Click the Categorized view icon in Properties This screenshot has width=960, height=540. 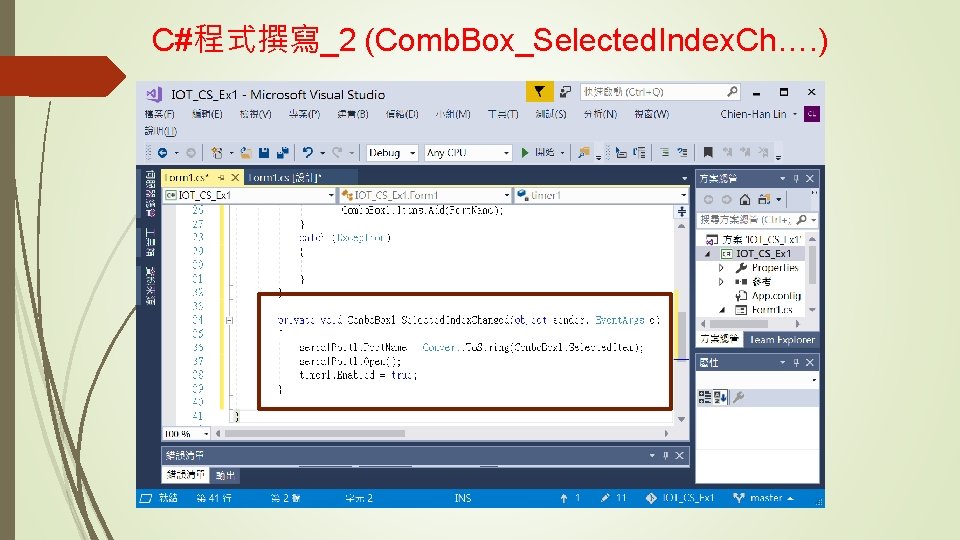705,397
